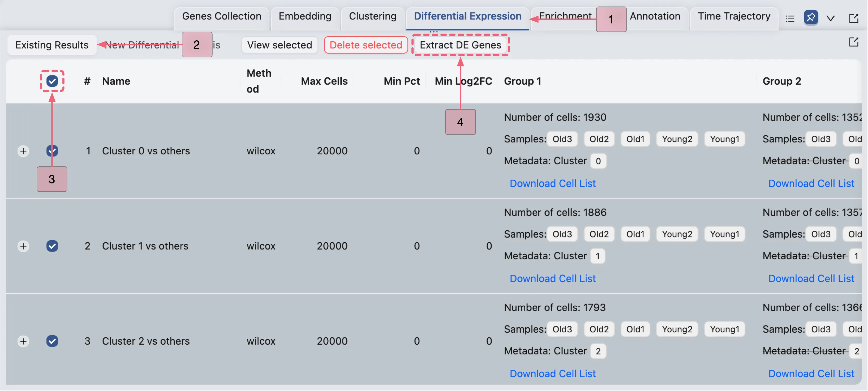This screenshot has width=868, height=391.
Task: Click the Extract DE Genes button
Action: tap(461, 45)
